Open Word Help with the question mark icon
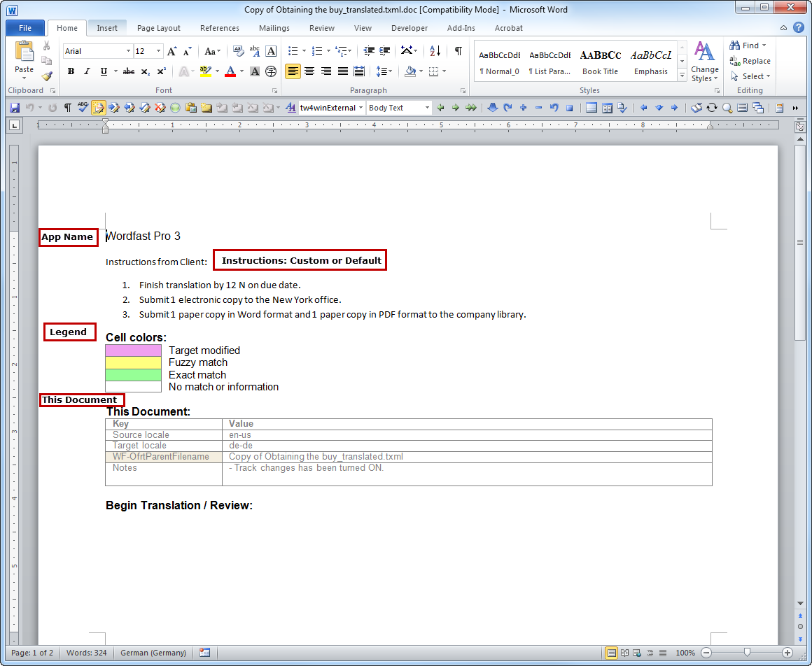 tap(799, 28)
